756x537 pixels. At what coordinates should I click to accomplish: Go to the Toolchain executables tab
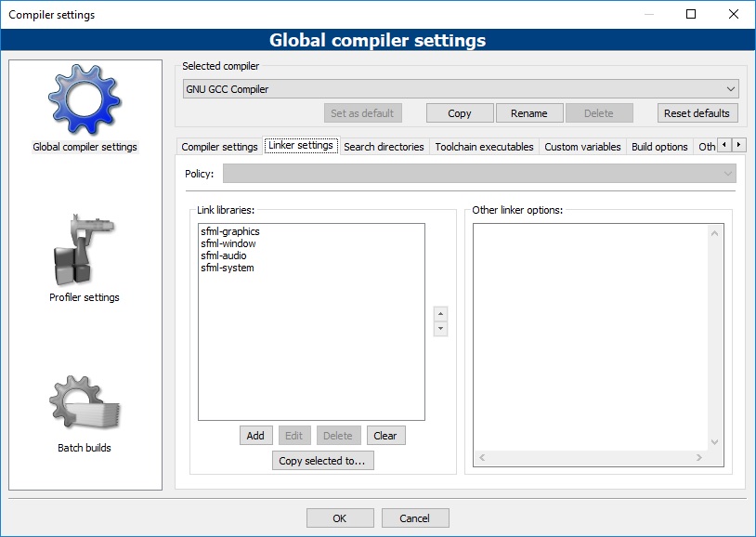[x=484, y=147]
